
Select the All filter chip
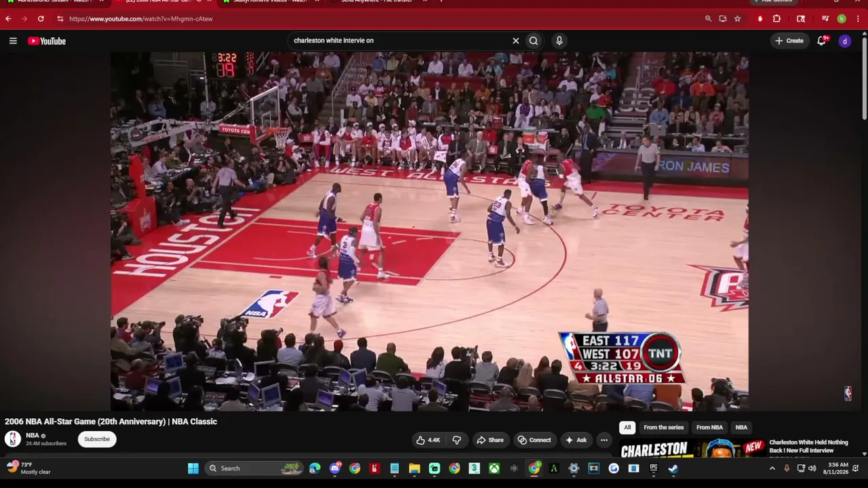(x=627, y=427)
